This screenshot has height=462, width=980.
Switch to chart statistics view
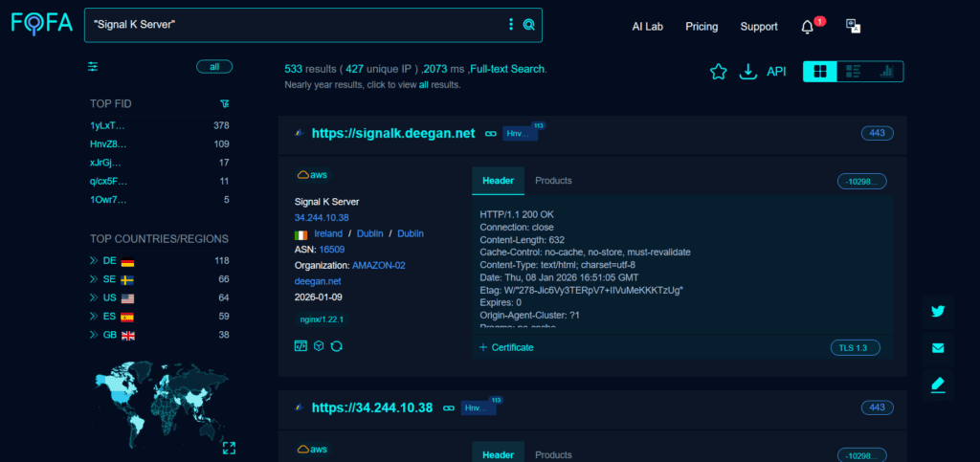[886, 72]
